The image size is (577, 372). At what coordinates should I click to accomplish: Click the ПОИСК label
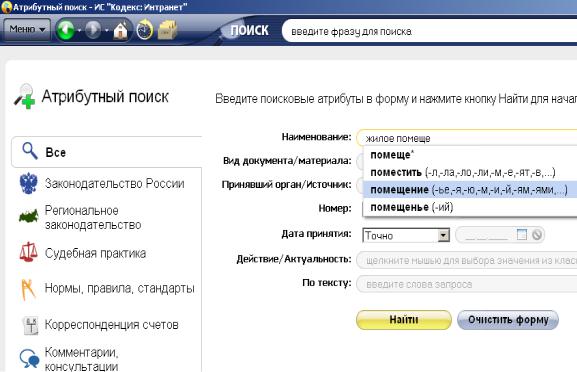pos(249,31)
